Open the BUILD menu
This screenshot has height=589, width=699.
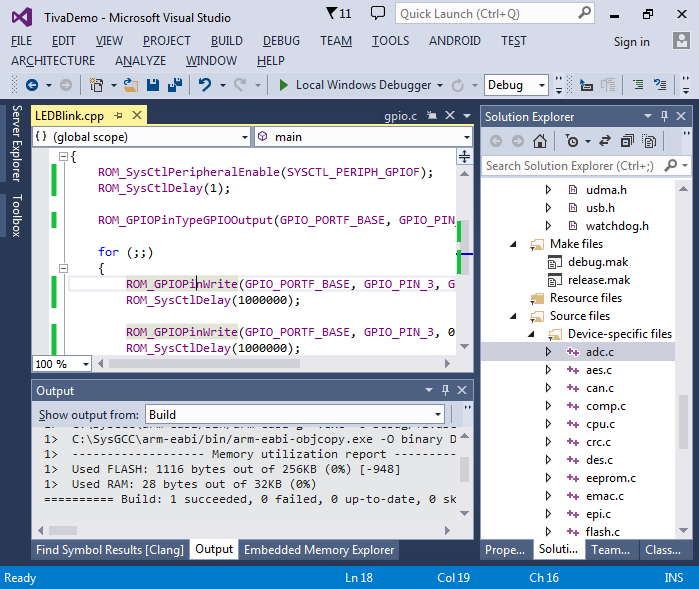click(226, 41)
